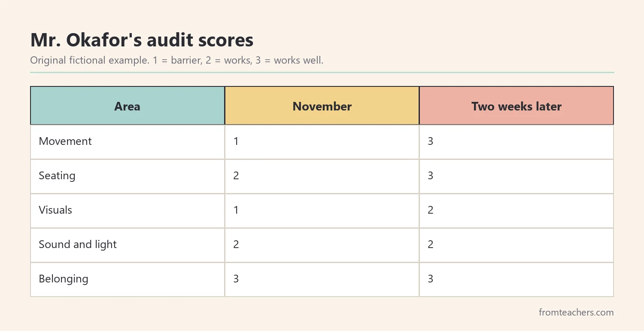Click Belonging's November score cell

click(x=322, y=279)
